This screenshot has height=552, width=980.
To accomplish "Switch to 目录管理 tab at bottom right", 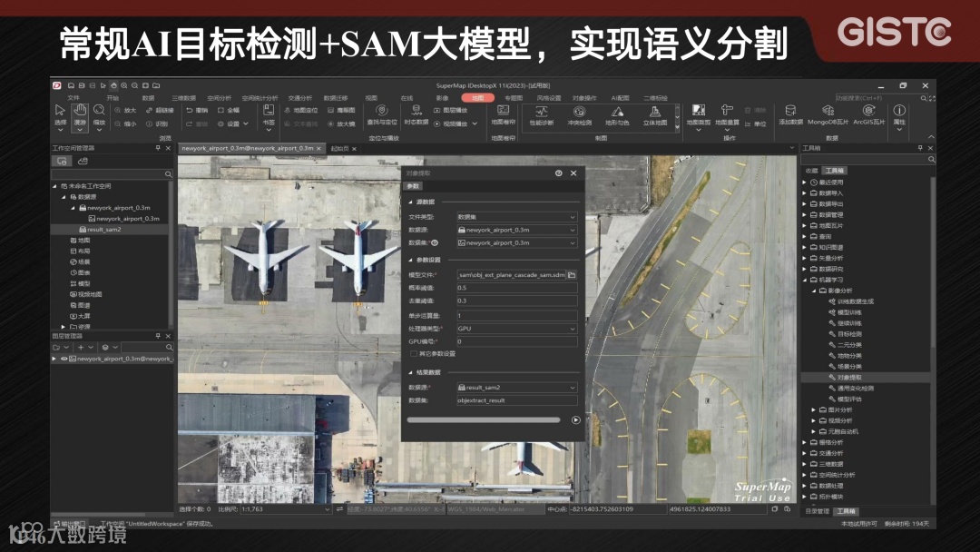I will click(817, 511).
